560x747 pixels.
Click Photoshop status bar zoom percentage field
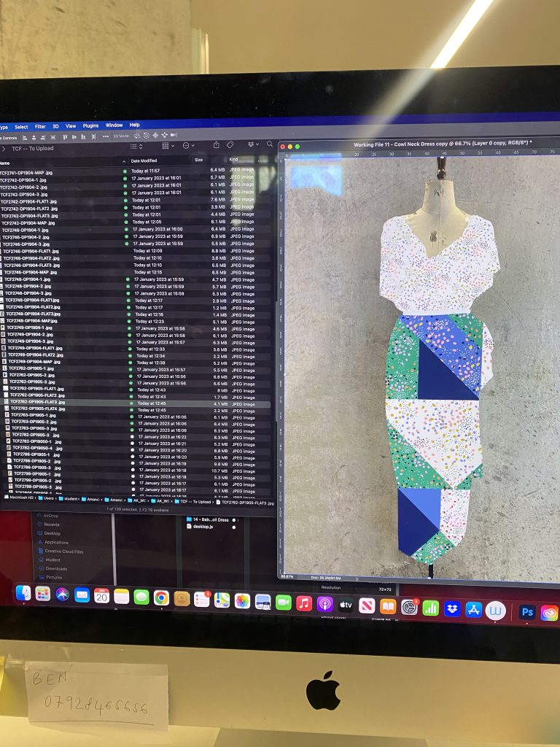(288, 576)
